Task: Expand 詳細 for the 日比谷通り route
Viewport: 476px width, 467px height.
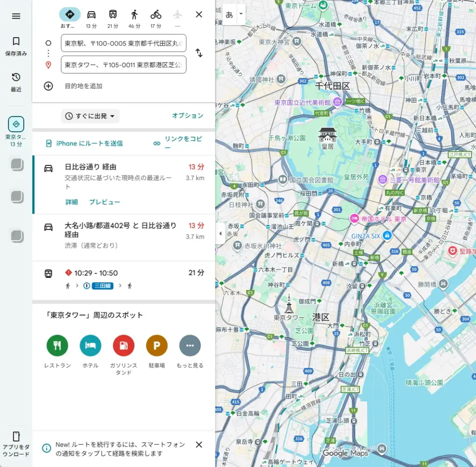Action: click(71, 203)
